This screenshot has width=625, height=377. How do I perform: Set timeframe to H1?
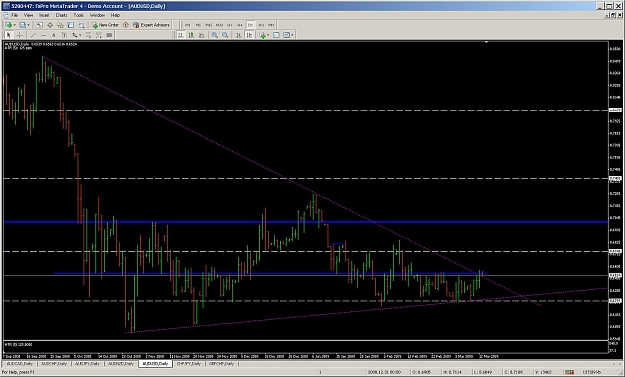[x=229, y=25]
